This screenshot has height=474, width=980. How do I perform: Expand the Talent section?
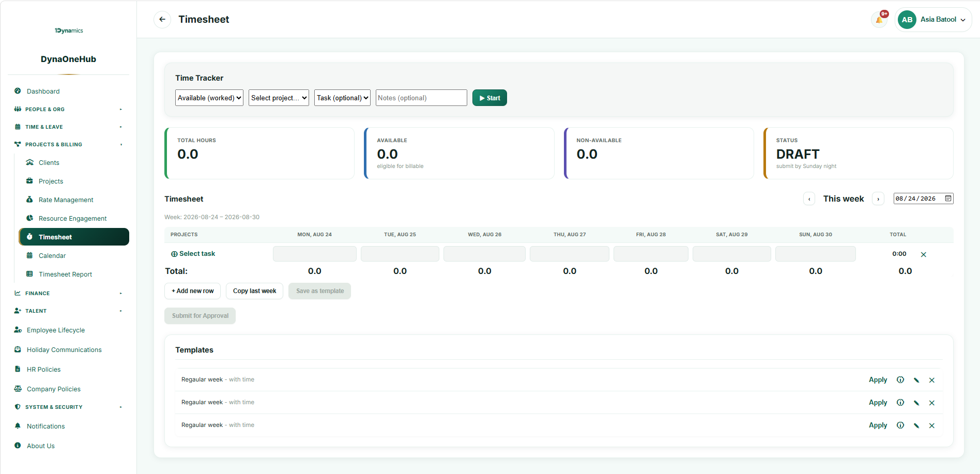(69, 311)
